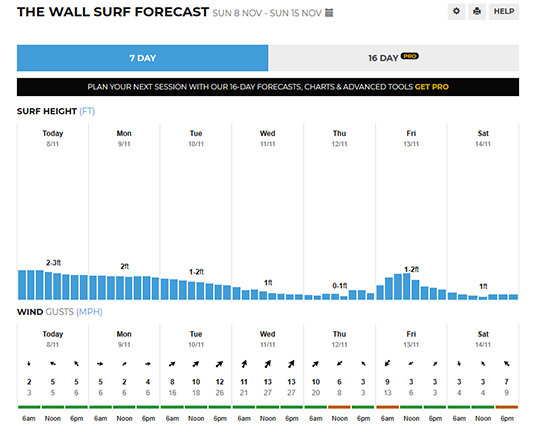533x434 pixels.
Task: Click Friday's 6pm wind direction arrow
Action: 435,364
